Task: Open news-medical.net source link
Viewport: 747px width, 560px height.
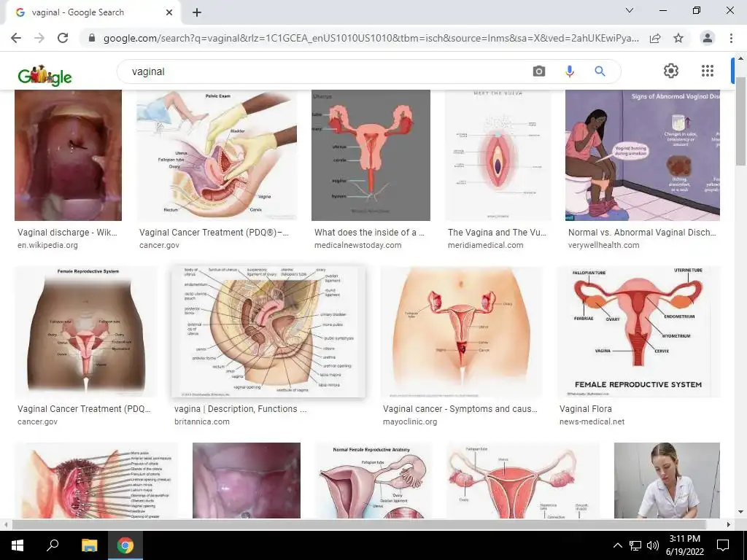Action: click(x=592, y=422)
